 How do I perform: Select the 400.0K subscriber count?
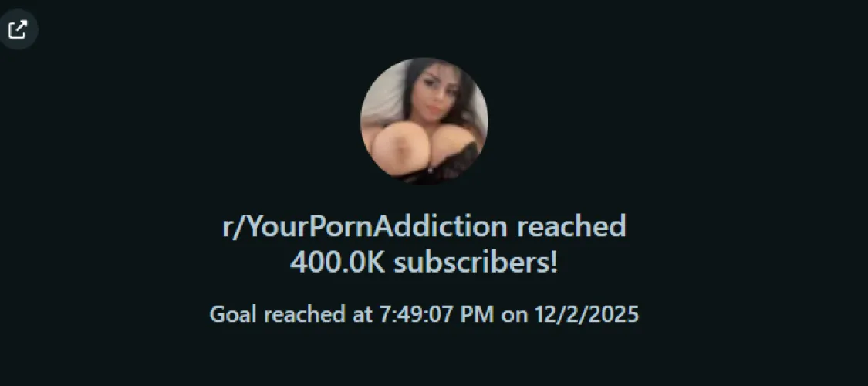click(x=337, y=263)
